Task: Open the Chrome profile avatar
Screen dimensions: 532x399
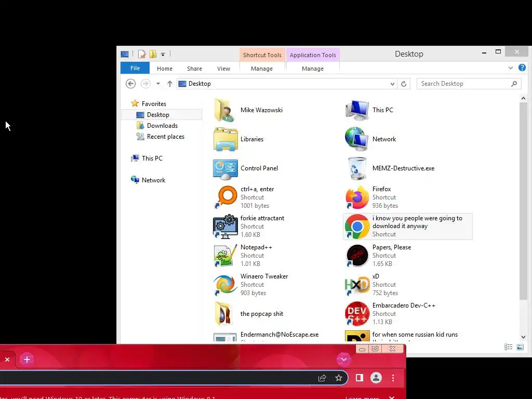Action: coord(376,378)
